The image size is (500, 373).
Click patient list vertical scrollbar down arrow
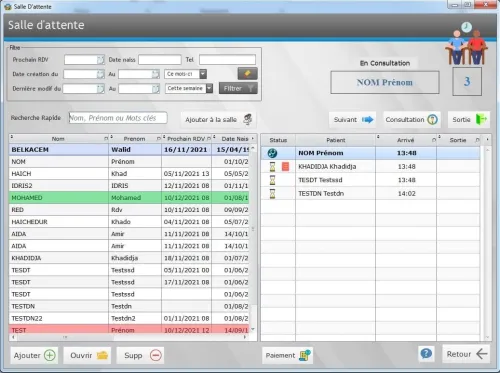pyautogui.click(x=253, y=329)
